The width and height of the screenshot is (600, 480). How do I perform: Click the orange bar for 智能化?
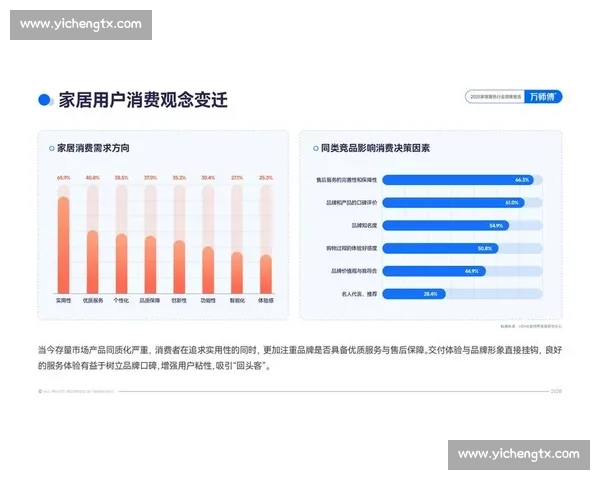pyautogui.click(x=237, y=273)
